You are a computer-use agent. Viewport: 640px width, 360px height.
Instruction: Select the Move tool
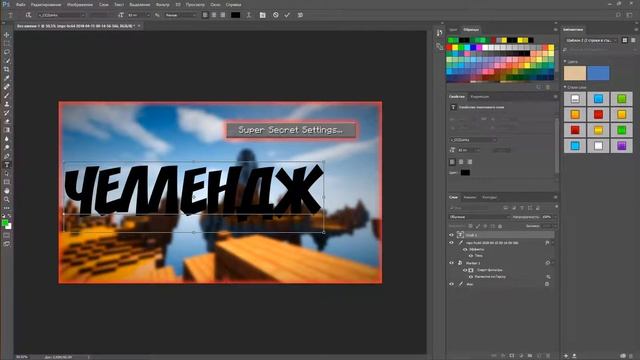pos(7,35)
